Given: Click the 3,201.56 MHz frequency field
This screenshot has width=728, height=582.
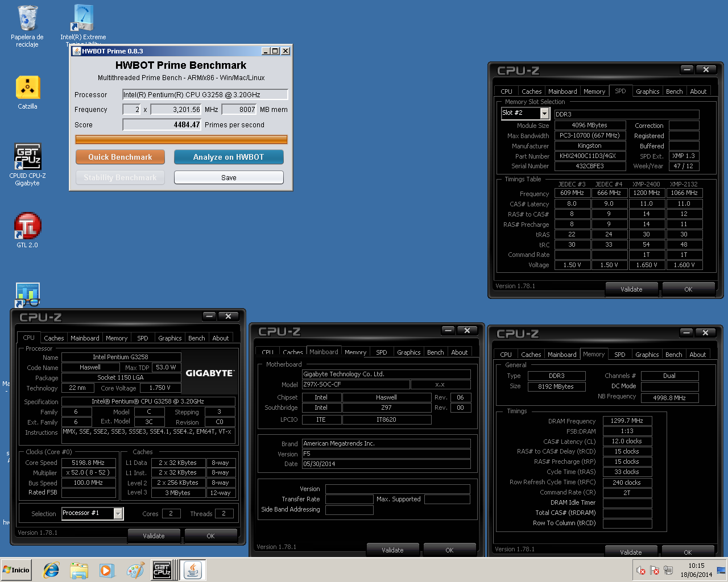Looking at the screenshot, I should (176, 109).
